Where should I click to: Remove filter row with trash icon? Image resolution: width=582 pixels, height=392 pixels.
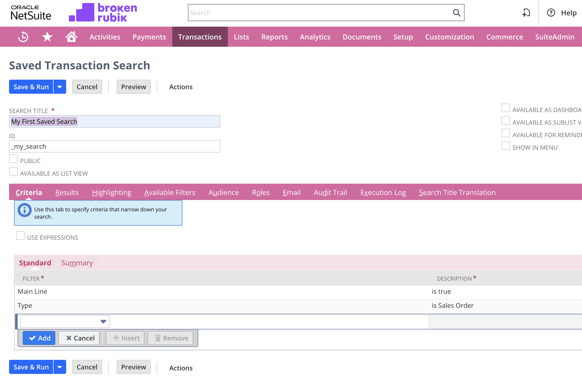[x=170, y=338]
